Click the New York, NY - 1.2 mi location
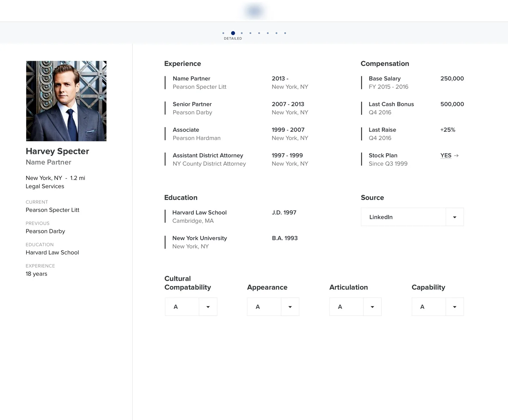The image size is (508, 420). coord(55,178)
